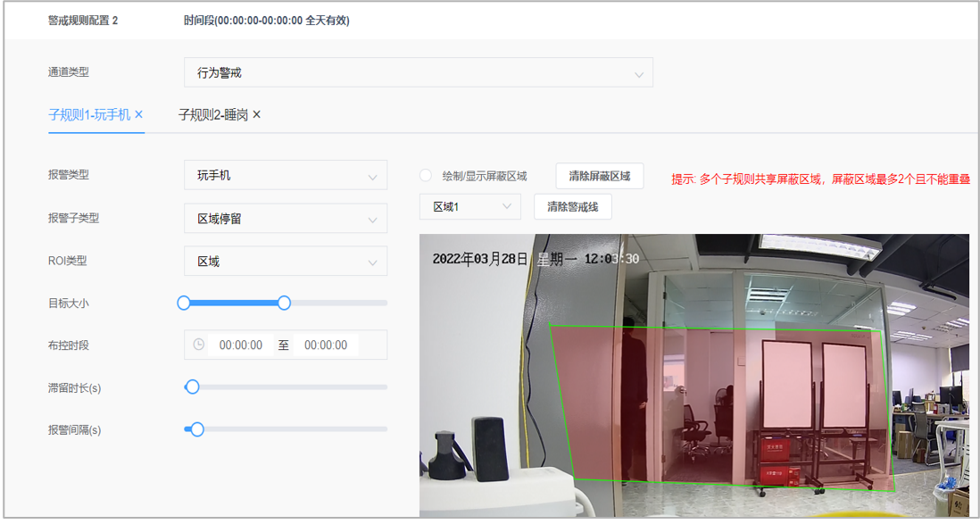The height and width of the screenshot is (524, 980).
Task: Switch to the 子规则2-睡岗 tab
Action: click(213, 115)
